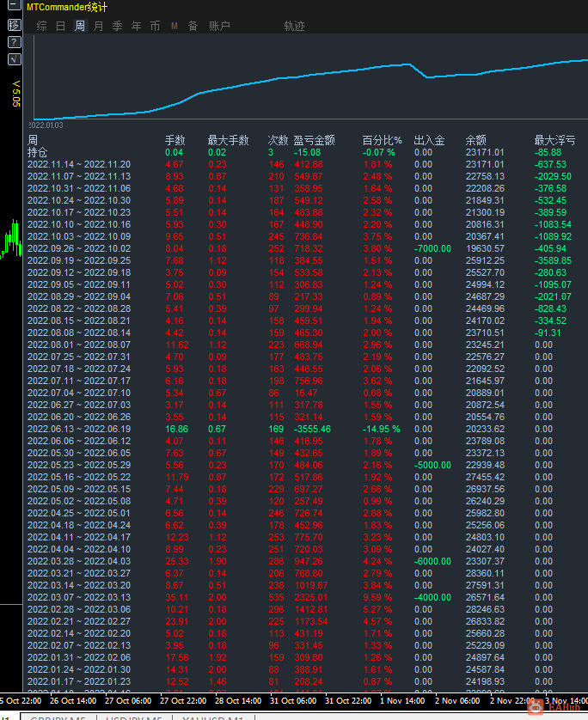The width and height of the screenshot is (588, 720).
Task: Click the MTCommander统计 title
Action: coord(67,7)
